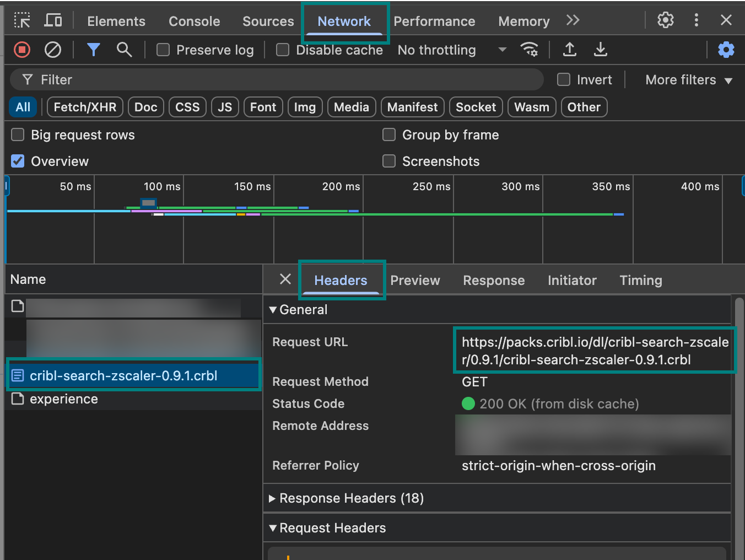Select the Fetch/XHR filter

pyautogui.click(x=84, y=107)
